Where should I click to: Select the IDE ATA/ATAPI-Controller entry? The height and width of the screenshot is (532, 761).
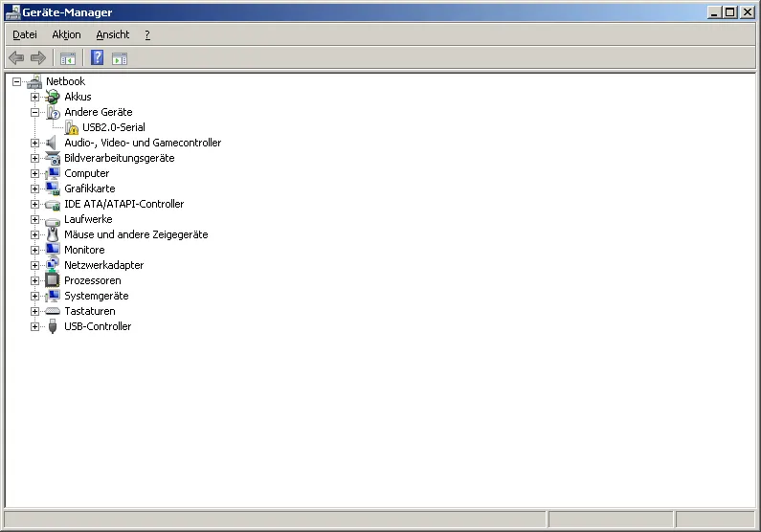click(123, 204)
